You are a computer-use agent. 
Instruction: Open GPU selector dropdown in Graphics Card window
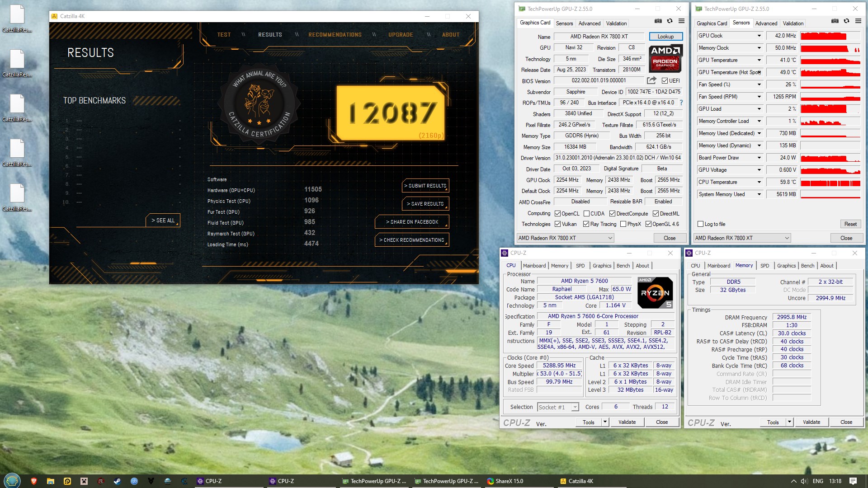click(566, 238)
